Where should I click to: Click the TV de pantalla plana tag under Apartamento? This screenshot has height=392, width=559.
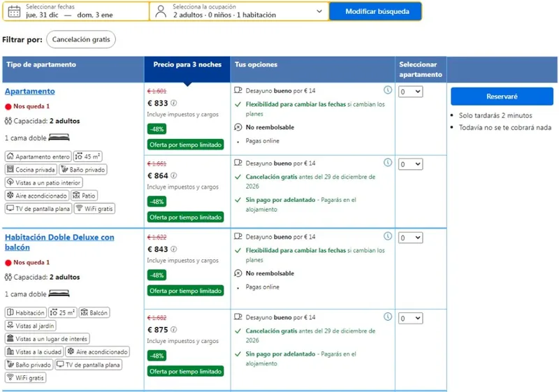coord(38,208)
